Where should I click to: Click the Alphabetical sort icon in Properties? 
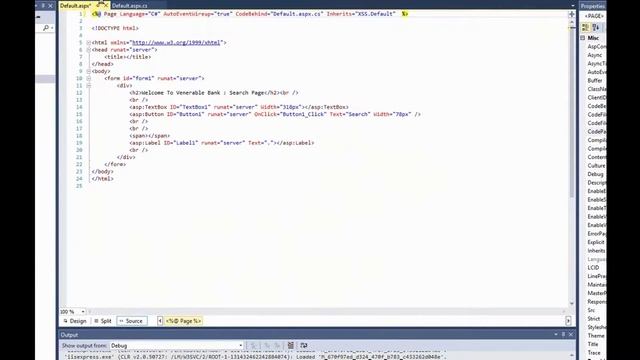tap(596, 27)
